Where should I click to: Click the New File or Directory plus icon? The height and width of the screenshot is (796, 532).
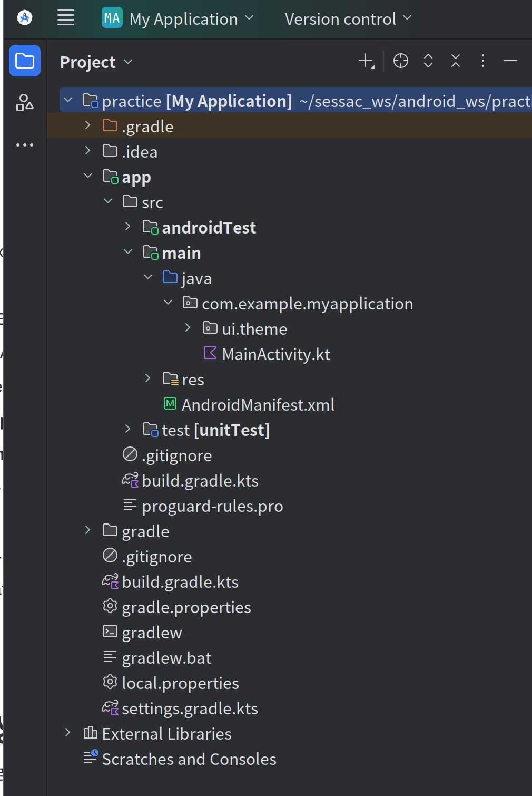366,61
